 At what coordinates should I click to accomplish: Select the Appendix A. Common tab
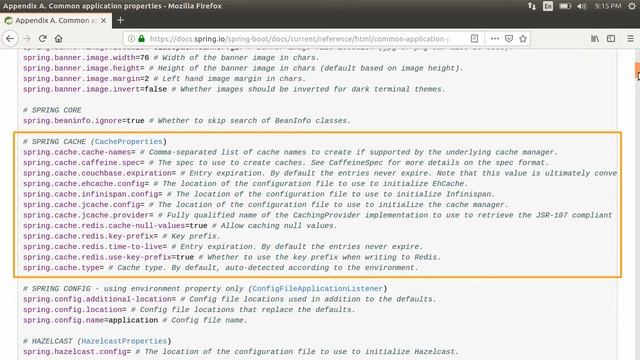click(56, 20)
